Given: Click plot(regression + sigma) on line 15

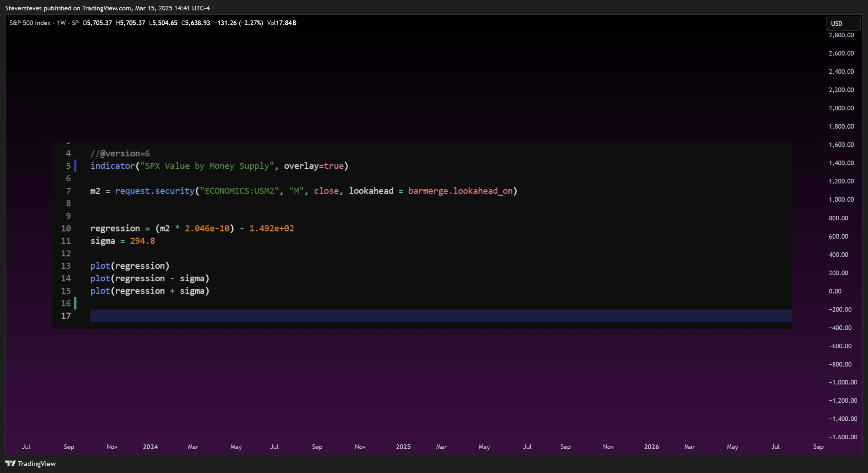Looking at the screenshot, I should click(150, 291).
